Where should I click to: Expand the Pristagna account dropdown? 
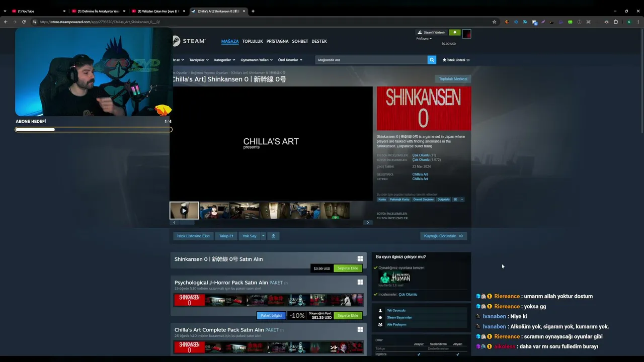pyautogui.click(x=424, y=38)
